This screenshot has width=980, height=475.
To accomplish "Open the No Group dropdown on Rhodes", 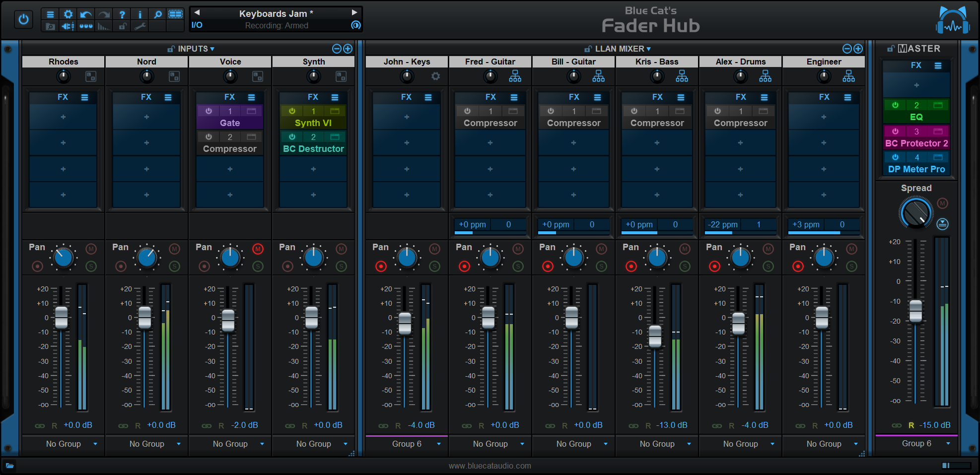I will point(63,444).
